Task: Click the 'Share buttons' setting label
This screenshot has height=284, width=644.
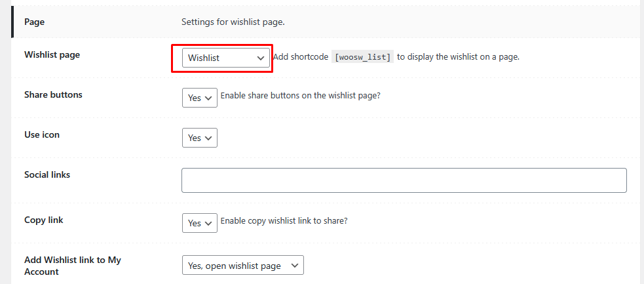Action: point(53,94)
